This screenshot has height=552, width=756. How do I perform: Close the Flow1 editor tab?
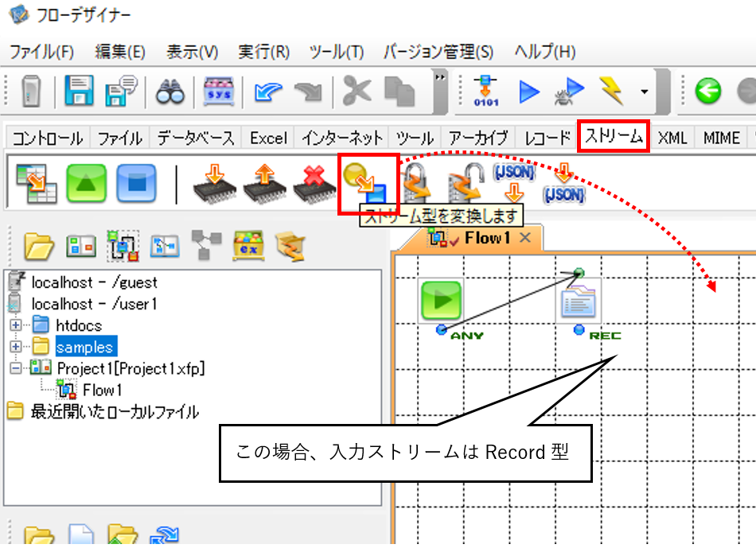tap(525, 238)
